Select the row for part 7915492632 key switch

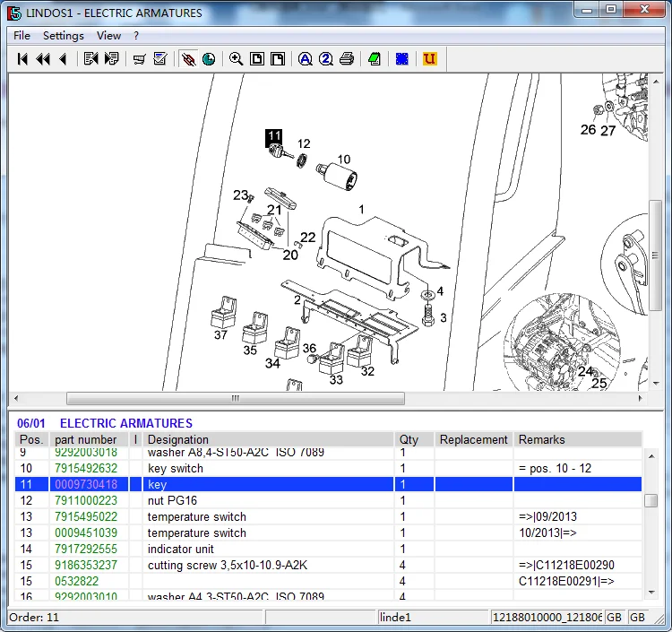tap(328, 468)
